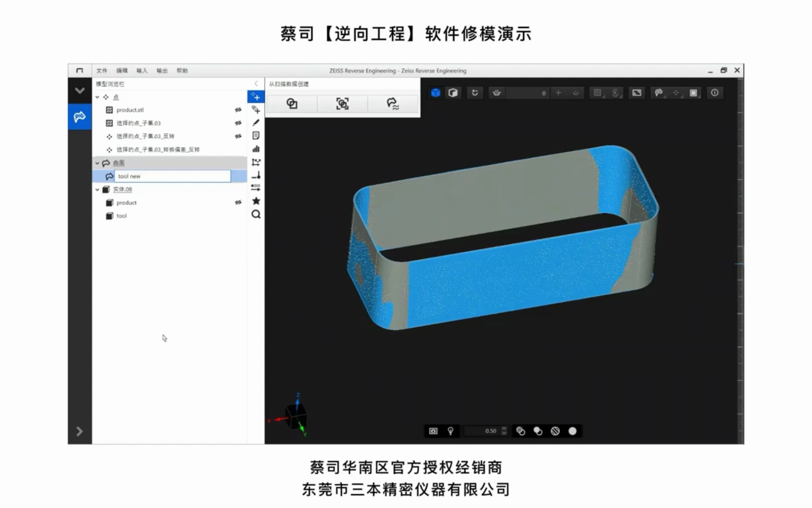Click the info button on the top toolbar

[x=715, y=93]
